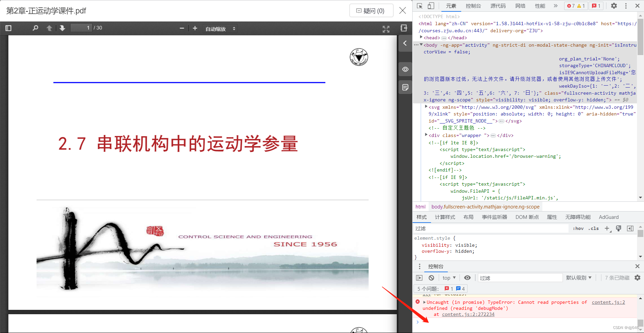Open the 样式 styles pane tab

pos(422,217)
